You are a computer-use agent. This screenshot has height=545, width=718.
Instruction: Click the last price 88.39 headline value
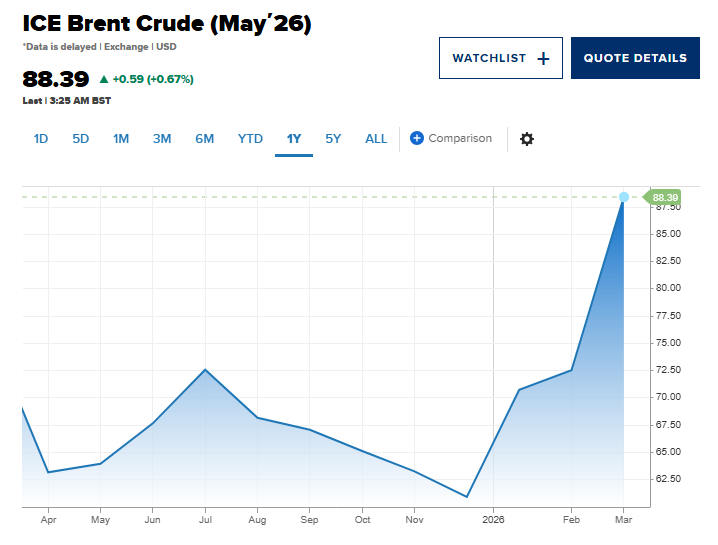[x=56, y=79]
